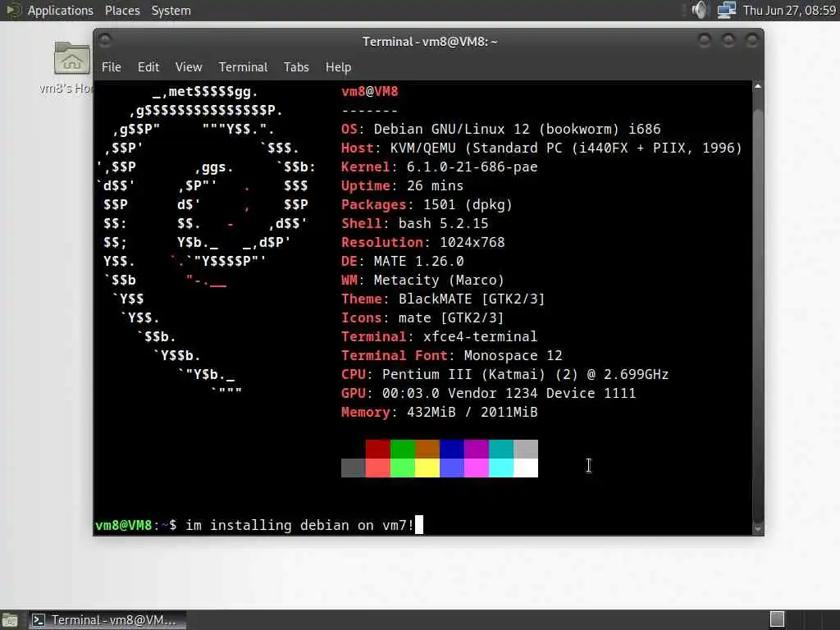The image size is (840, 630).
Task: Click the Host line KVM/QEMU text
Action: (541, 148)
